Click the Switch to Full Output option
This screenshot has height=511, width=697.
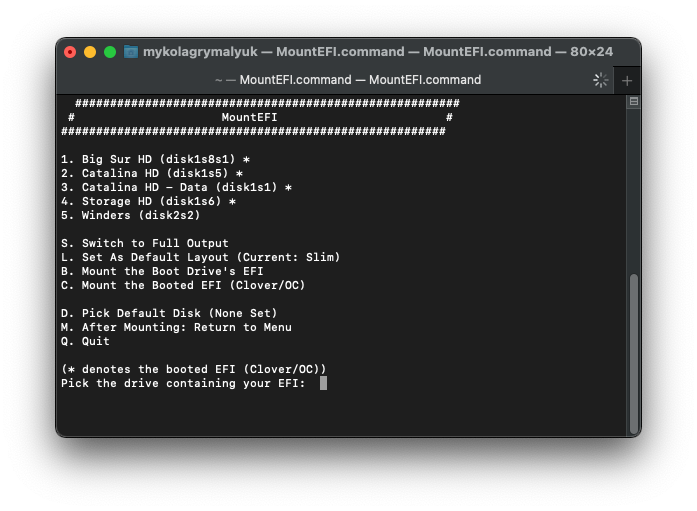pyautogui.click(x=145, y=243)
